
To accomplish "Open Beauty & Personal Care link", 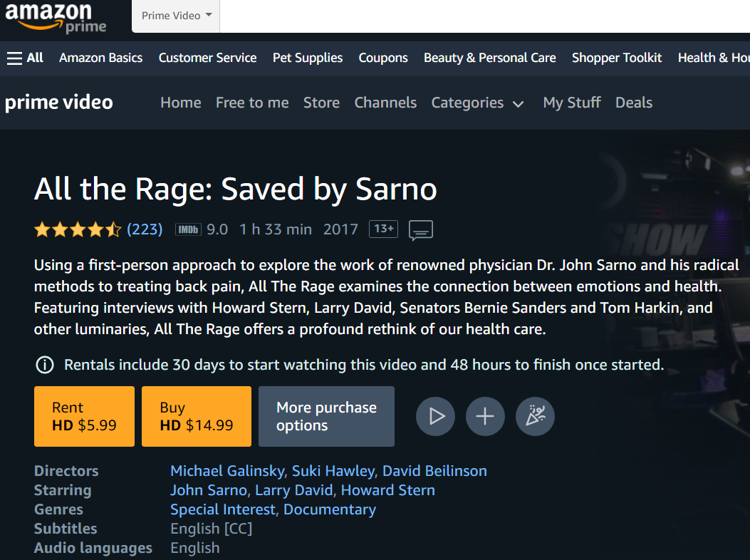I will coord(490,58).
